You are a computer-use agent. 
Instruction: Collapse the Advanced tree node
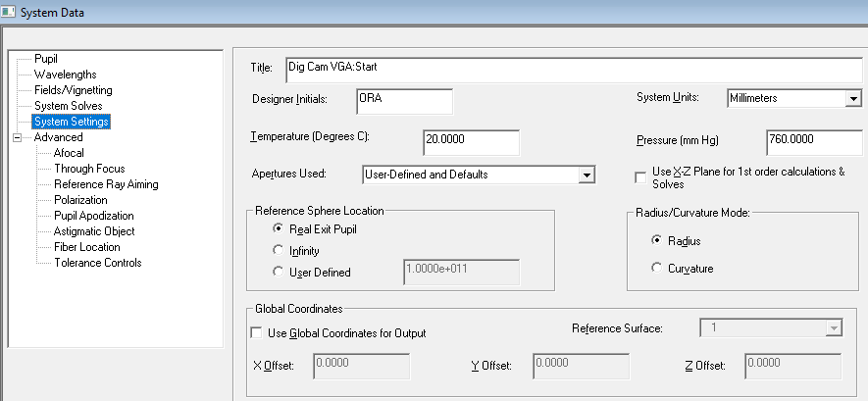(17, 137)
